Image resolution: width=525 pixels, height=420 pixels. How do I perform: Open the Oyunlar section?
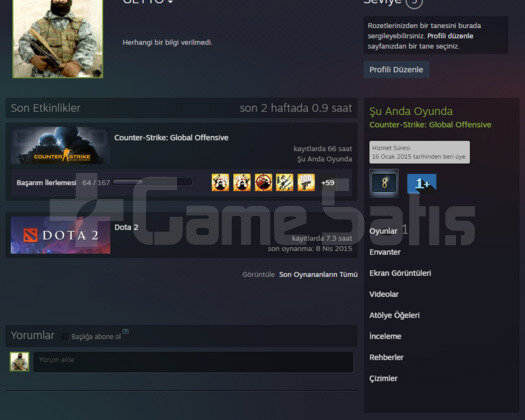tap(383, 231)
